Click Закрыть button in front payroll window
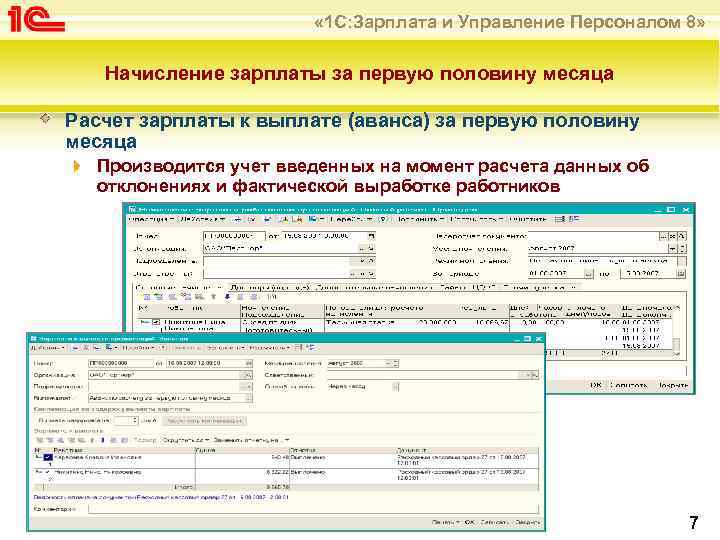 tap(526, 523)
